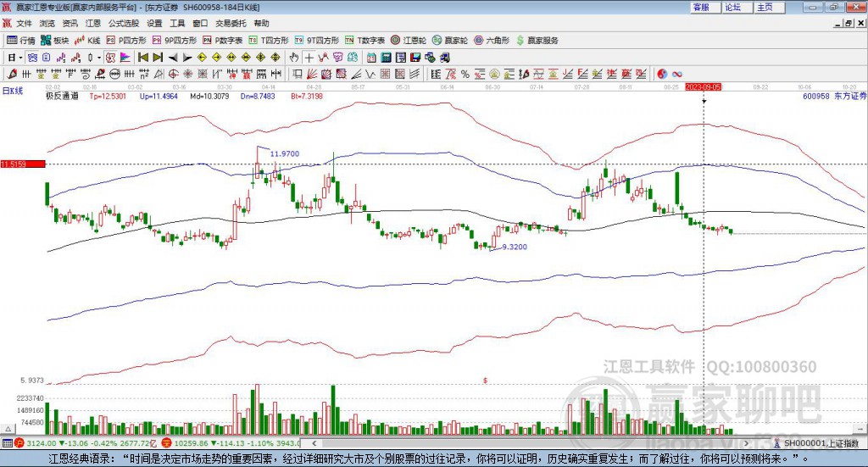Click the horizontal scrollbar left arrow
Screen dimensions: 868x467
[x=314, y=443]
